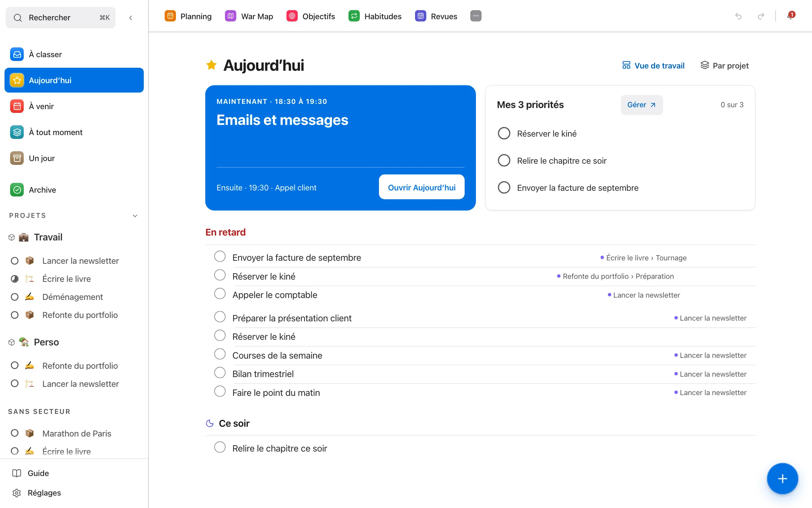Open the À classer inbox icon
The width and height of the screenshot is (812, 508).
pyautogui.click(x=17, y=54)
